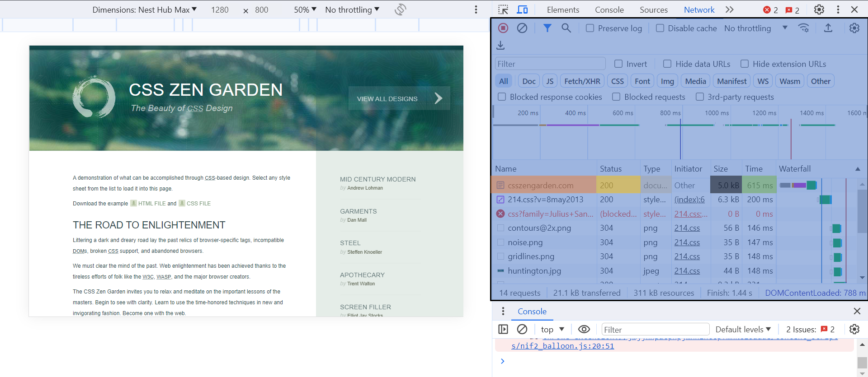The height and width of the screenshot is (377, 868).
Task: Open the Mid Century Modern design link
Action: point(377,179)
